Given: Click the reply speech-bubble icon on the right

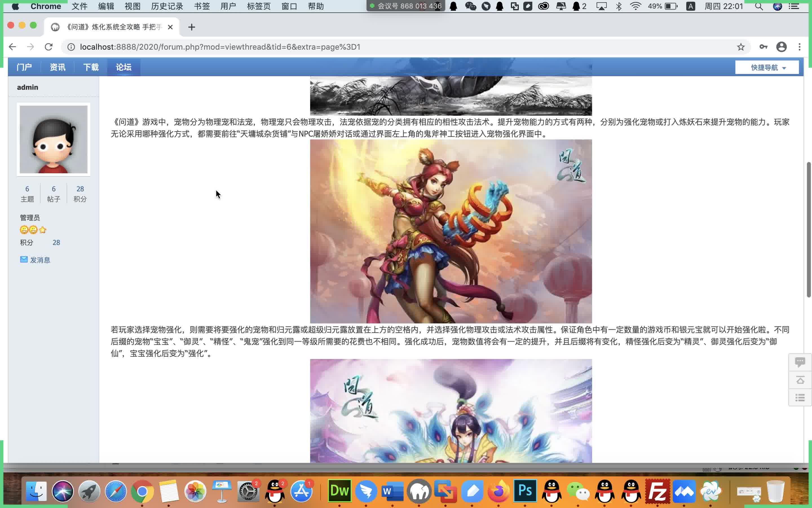Looking at the screenshot, I should coord(800,362).
